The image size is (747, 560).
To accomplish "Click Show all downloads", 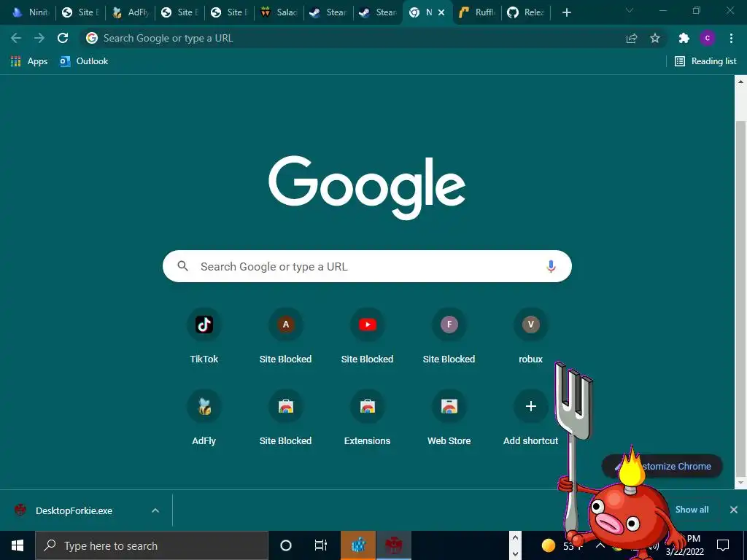I will (692, 510).
